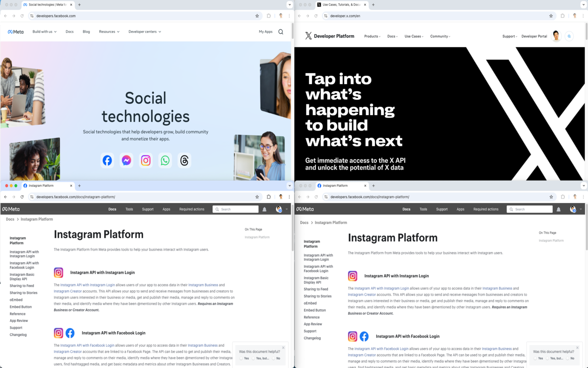Open notifications bell in bottom-left Instagram Platform window

click(265, 209)
